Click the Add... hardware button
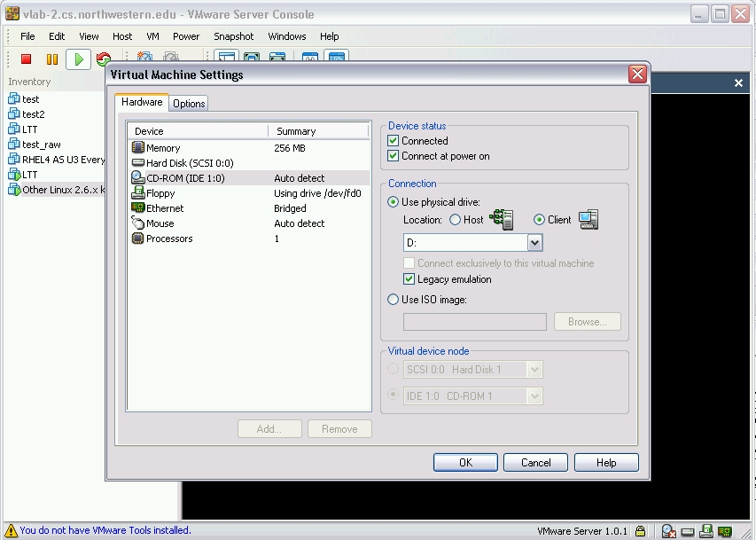The image size is (756, 540). tap(269, 428)
